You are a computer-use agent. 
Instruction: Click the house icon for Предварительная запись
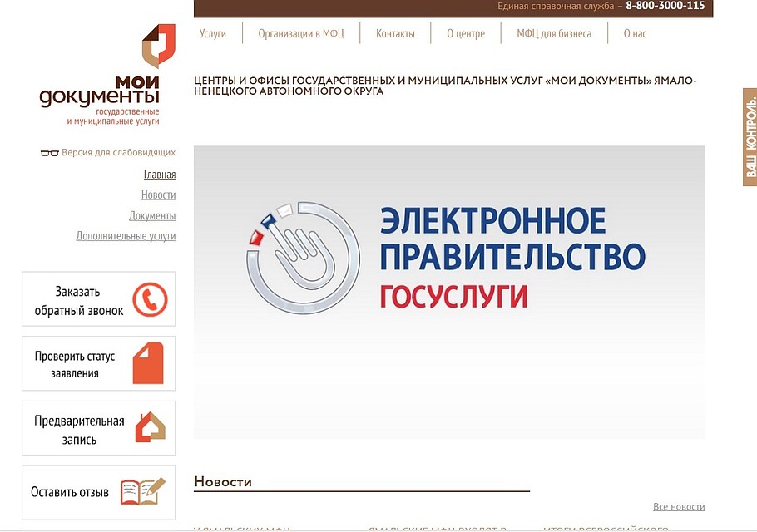click(x=150, y=427)
